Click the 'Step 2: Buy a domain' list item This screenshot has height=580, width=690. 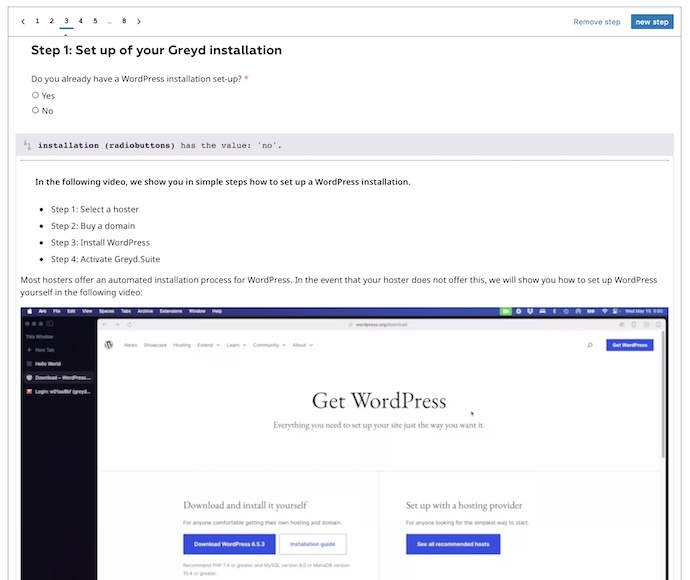pyautogui.click(x=93, y=226)
